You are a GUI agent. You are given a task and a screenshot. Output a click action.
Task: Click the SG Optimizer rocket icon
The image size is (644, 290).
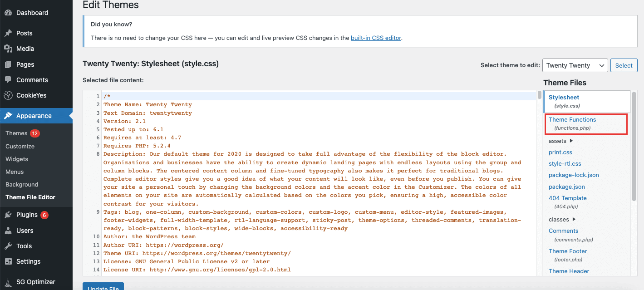(x=8, y=282)
